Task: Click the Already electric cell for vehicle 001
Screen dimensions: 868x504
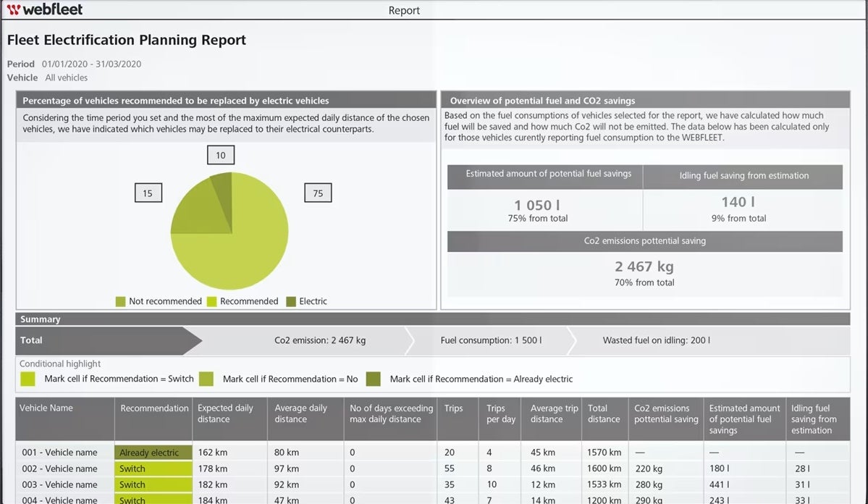Action: pos(153,453)
